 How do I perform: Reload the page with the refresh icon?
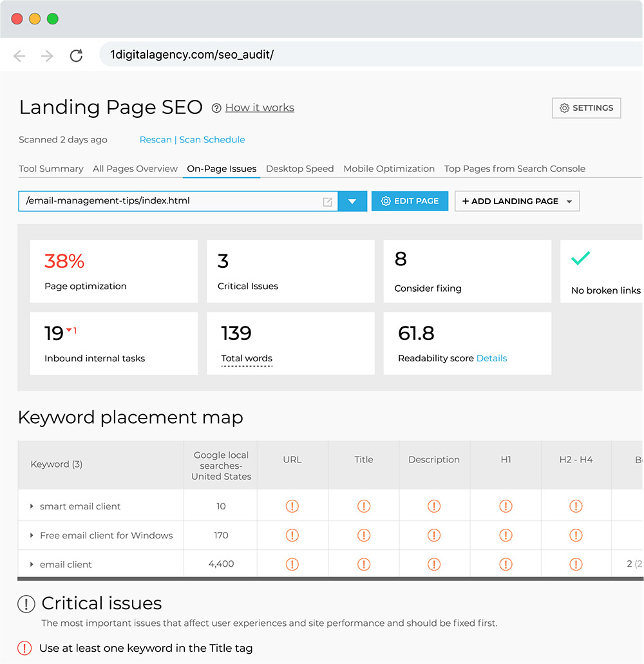pos(76,55)
